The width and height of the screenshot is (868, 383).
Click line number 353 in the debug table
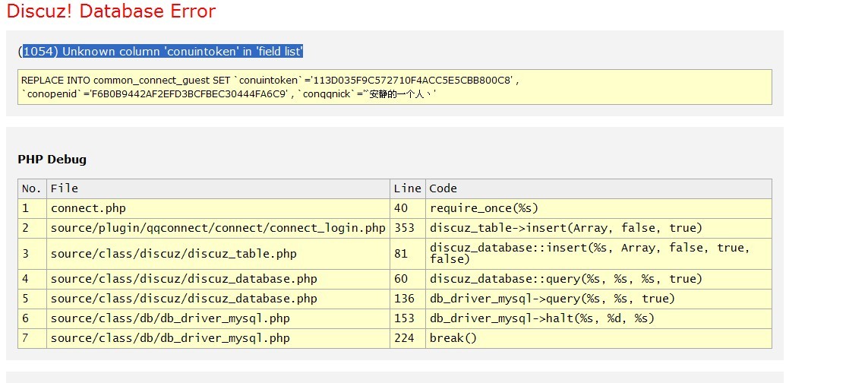coord(404,228)
